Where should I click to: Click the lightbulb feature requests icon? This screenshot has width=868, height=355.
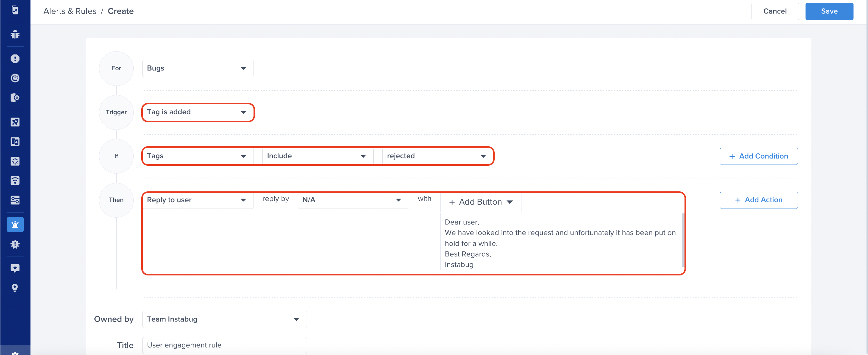pyautogui.click(x=15, y=288)
